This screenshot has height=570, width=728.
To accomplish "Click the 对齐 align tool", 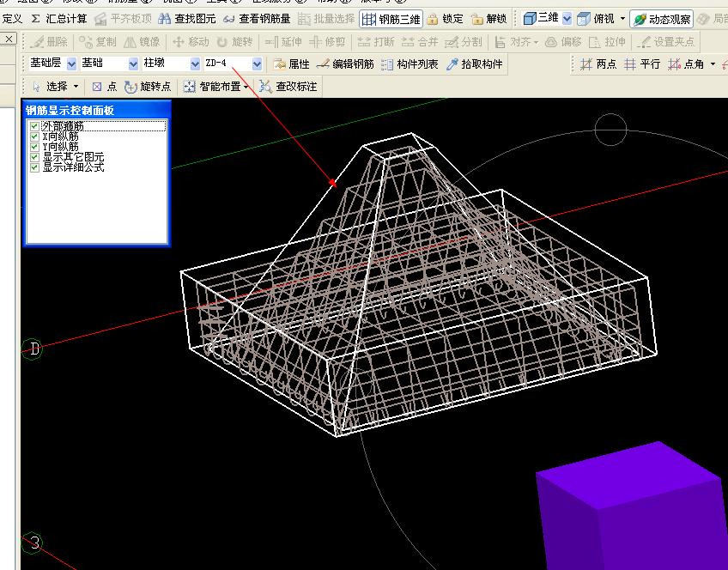I will pos(513,42).
